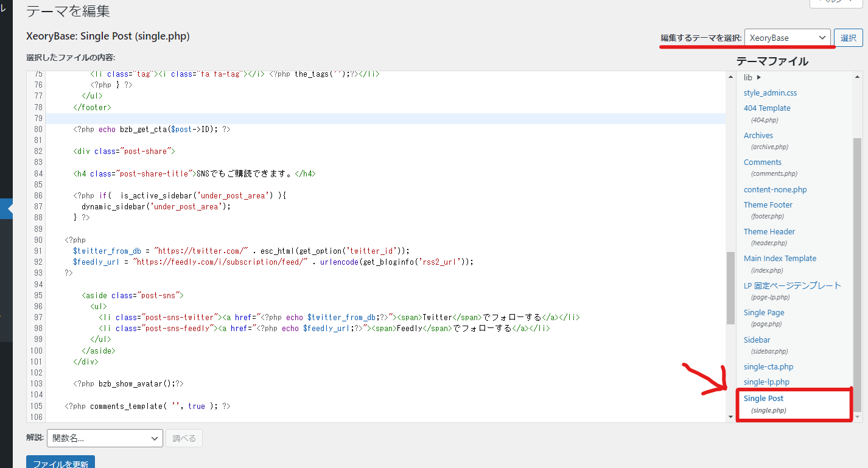The width and height of the screenshot is (868, 468).
Task: Open the Theme Header file
Action: (x=768, y=231)
